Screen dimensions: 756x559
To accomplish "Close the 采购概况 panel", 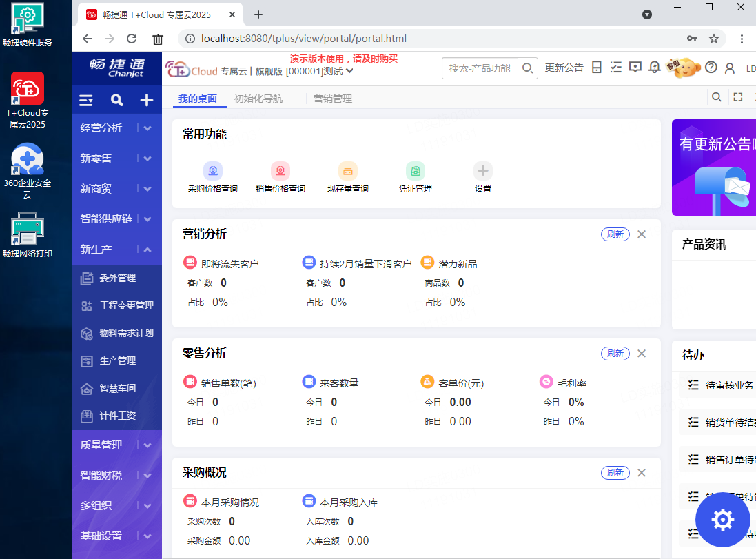I will (641, 473).
